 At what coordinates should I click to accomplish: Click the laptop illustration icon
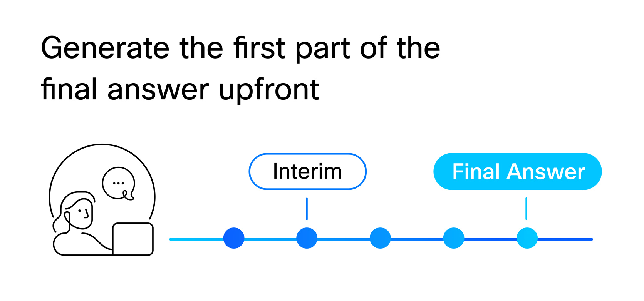(x=133, y=239)
